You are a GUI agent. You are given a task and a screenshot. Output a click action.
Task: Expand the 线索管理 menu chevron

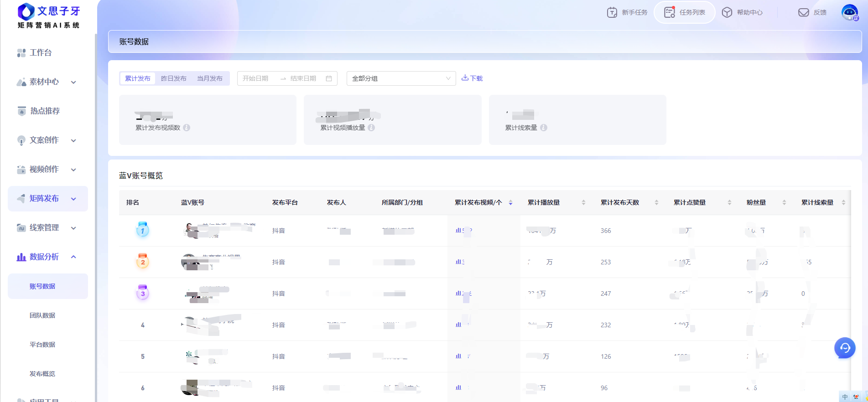[73, 228]
